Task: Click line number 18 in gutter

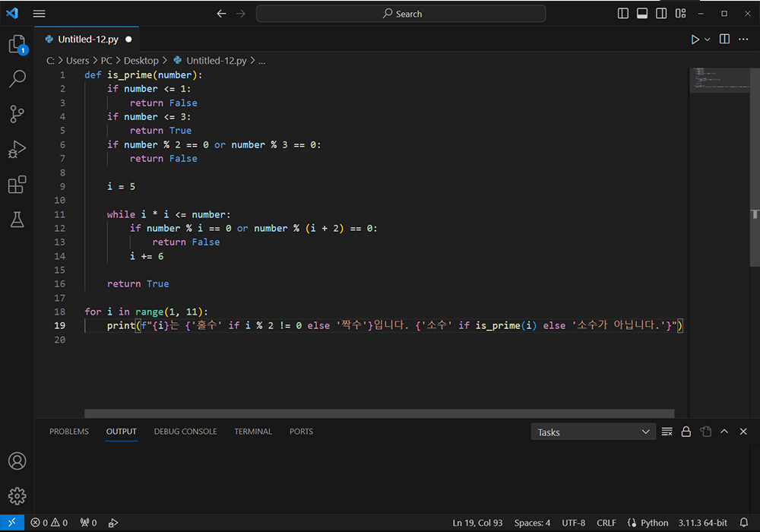Action: pyautogui.click(x=59, y=312)
